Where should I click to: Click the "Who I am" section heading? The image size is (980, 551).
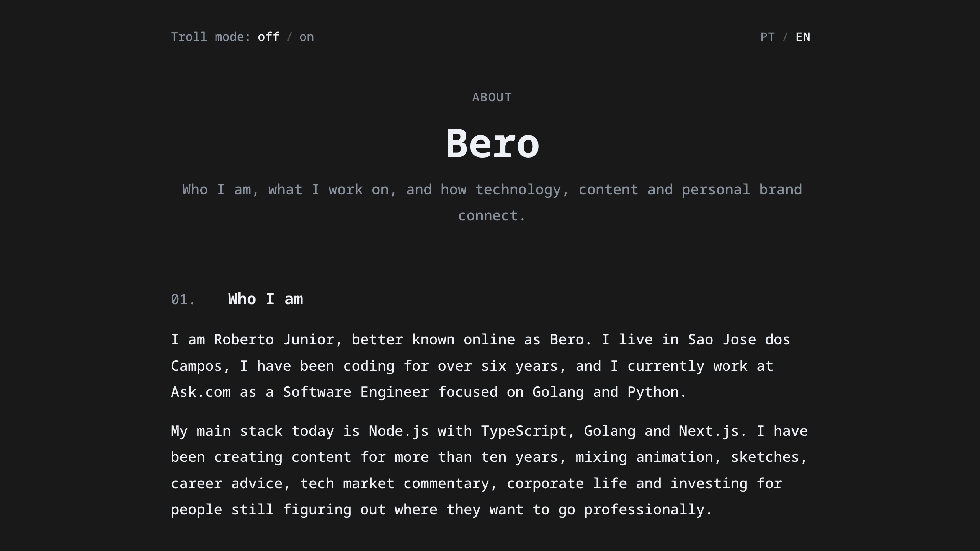265,299
